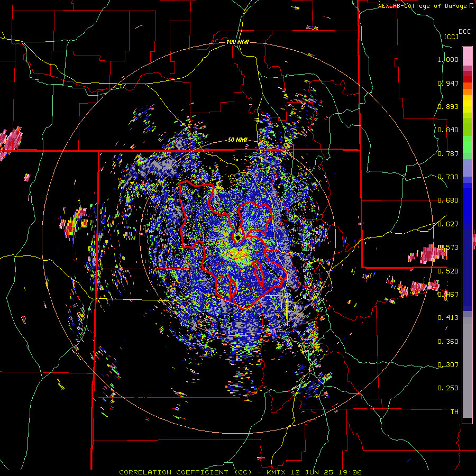Click the 0.893 scale value

[x=448, y=106]
